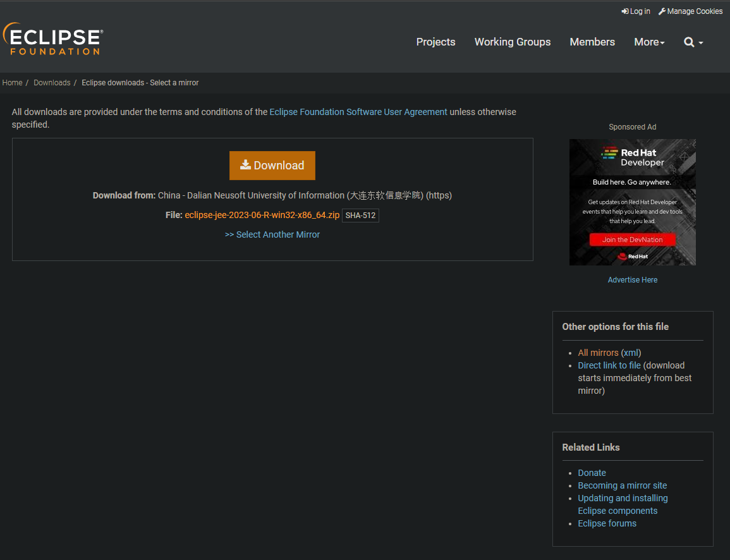Click Select Another Mirror
Viewport: 730px width, 560px height.
point(272,234)
